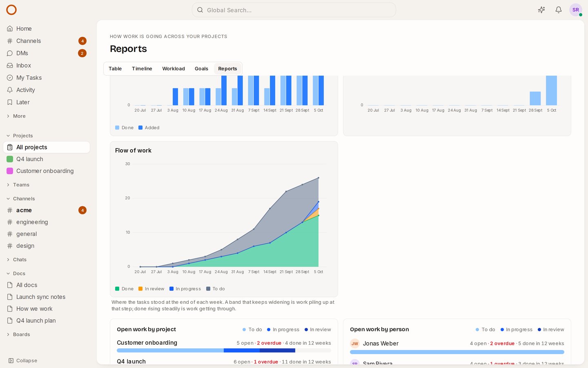The width and height of the screenshot is (588, 368).
Task: Open the Later bookmarks
Action: point(47,102)
